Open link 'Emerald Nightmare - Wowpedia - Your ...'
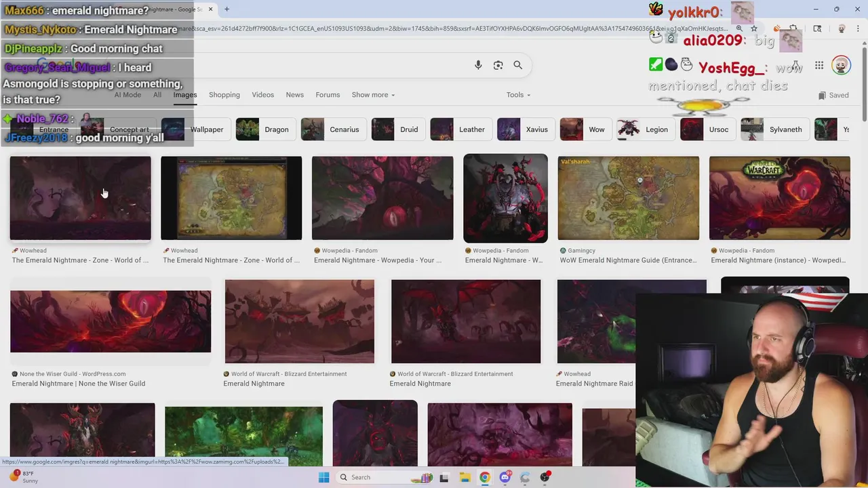Image resolution: width=868 pixels, height=488 pixels. [378, 260]
